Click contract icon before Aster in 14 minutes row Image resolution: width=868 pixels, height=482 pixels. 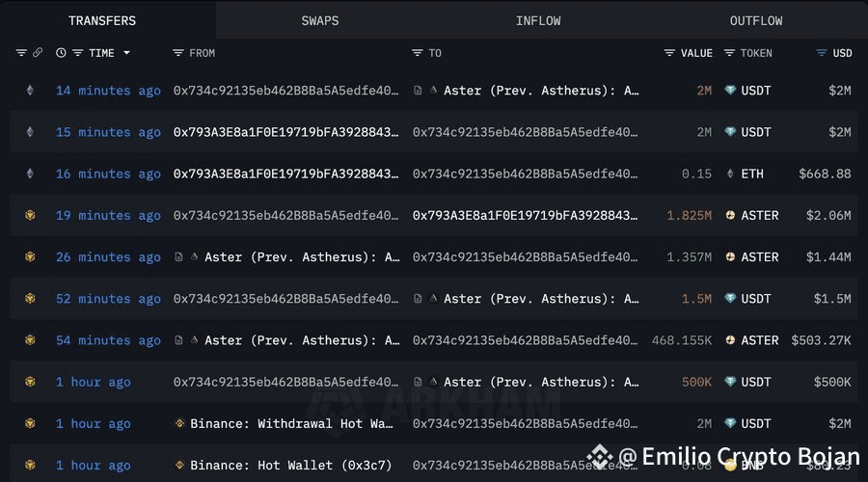tap(418, 91)
